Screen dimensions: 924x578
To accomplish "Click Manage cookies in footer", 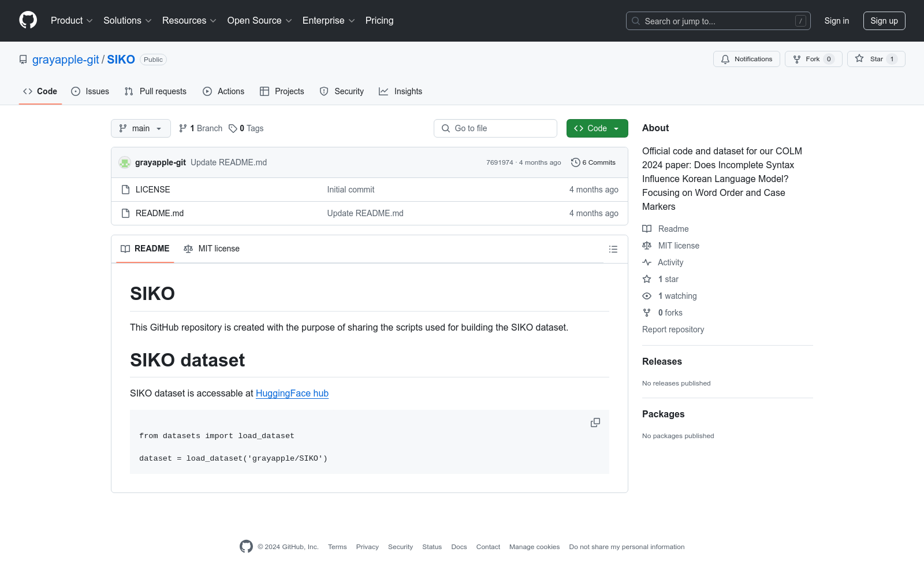I will pyautogui.click(x=534, y=547).
